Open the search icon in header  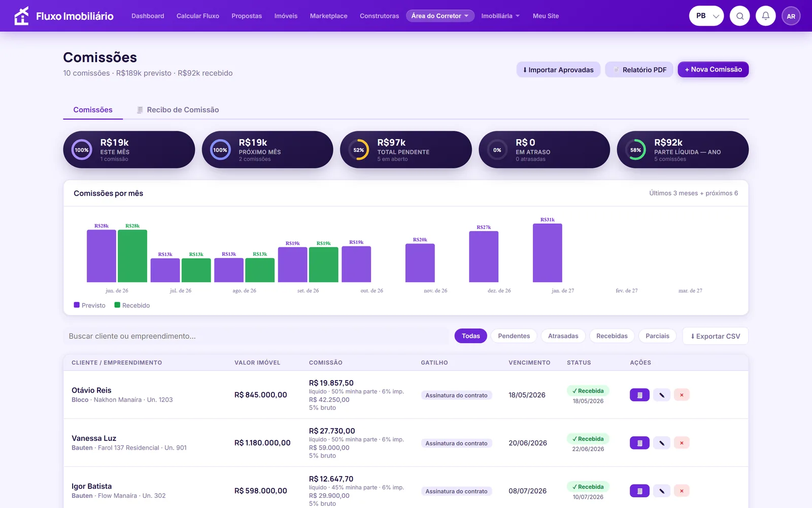[740, 16]
